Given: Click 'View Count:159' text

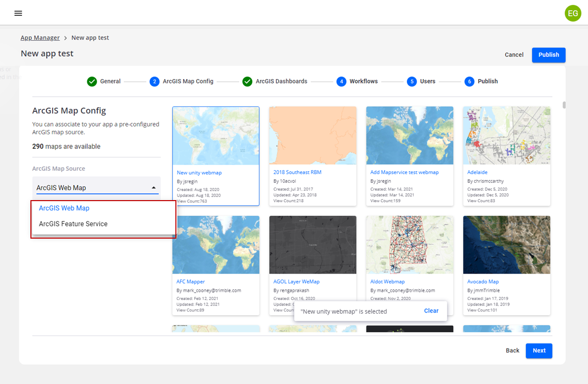Looking at the screenshot, I should 385,201.
